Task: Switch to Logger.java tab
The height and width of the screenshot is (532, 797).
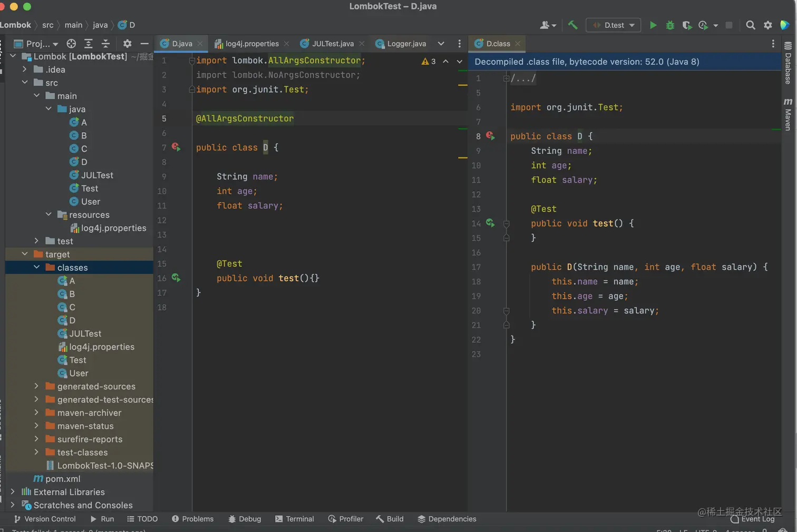Action: tap(406, 44)
